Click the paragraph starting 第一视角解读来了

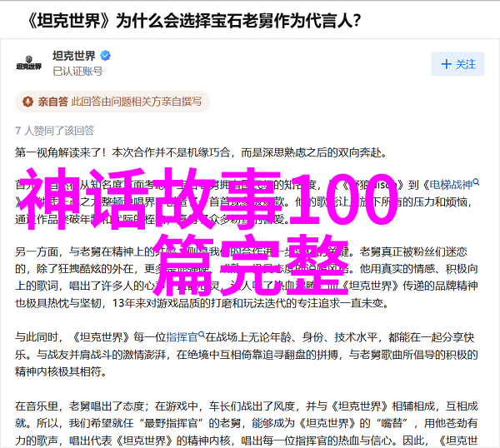click(x=201, y=153)
